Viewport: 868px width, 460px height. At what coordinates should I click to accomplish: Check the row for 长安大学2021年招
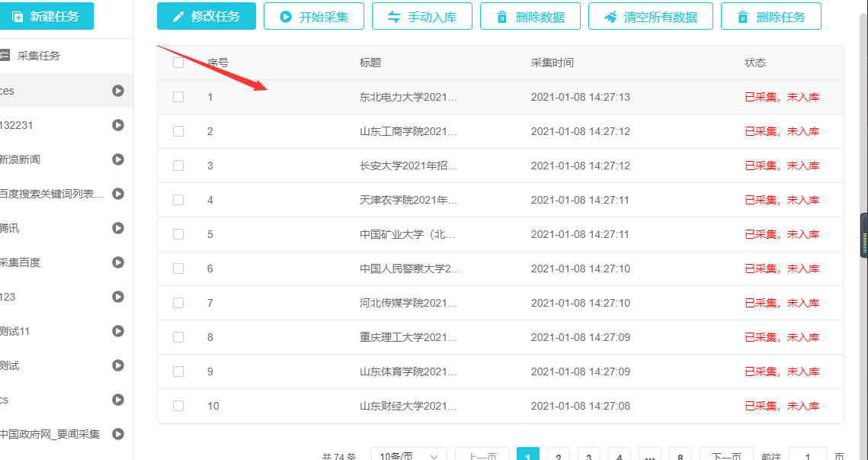pos(178,166)
